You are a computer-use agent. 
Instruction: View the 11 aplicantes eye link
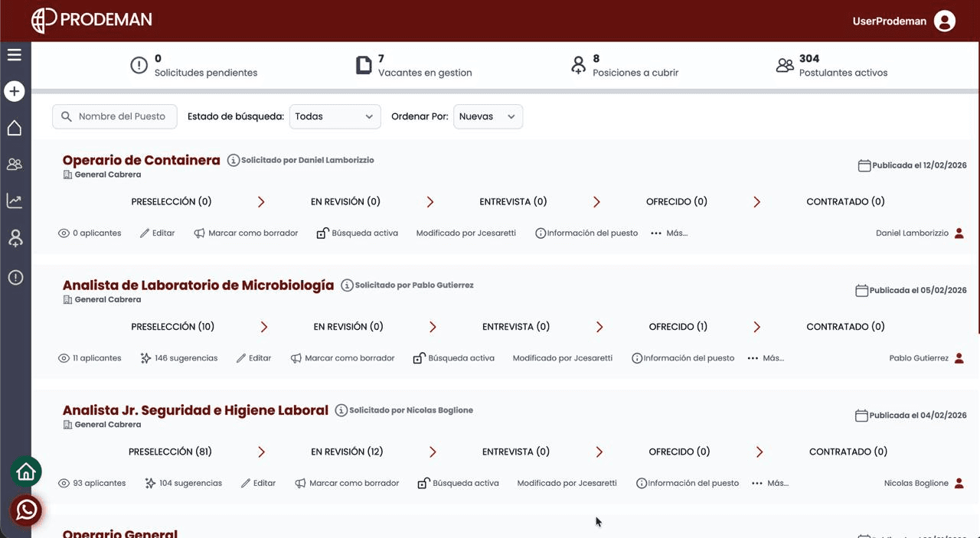click(90, 357)
